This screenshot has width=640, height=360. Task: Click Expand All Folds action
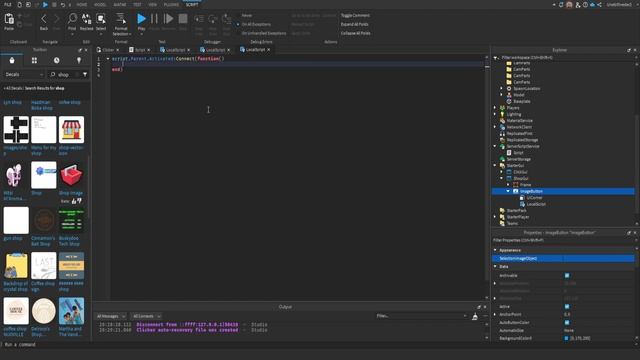[x=355, y=24]
